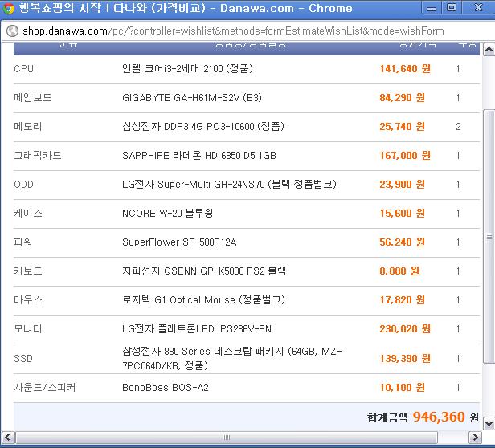Select 지피전자 QSENN GP-K5000 PS2 블랙
Image resolution: width=495 pixels, height=448 pixels.
(204, 271)
